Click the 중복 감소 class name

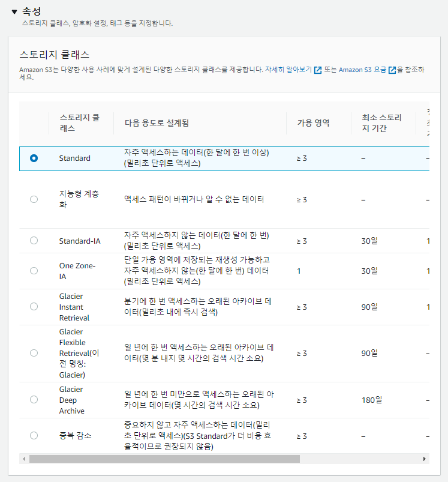point(75,436)
